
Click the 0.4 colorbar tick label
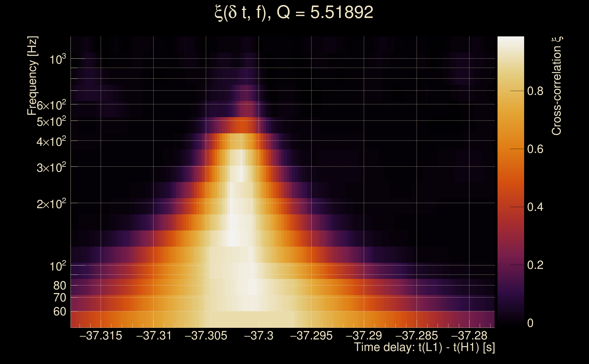pos(535,207)
